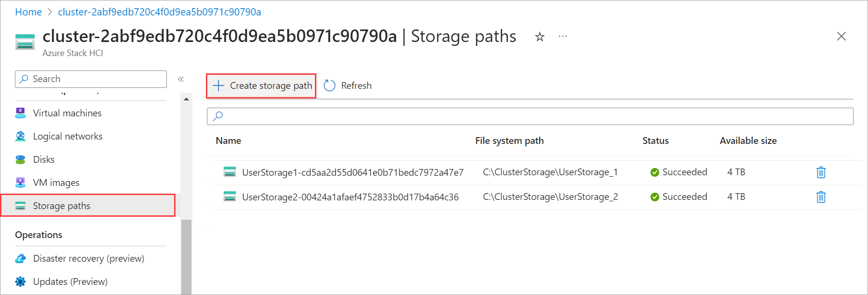Image resolution: width=868 pixels, height=295 pixels.
Task: Navigate via the Home breadcrumb link
Action: [x=28, y=12]
